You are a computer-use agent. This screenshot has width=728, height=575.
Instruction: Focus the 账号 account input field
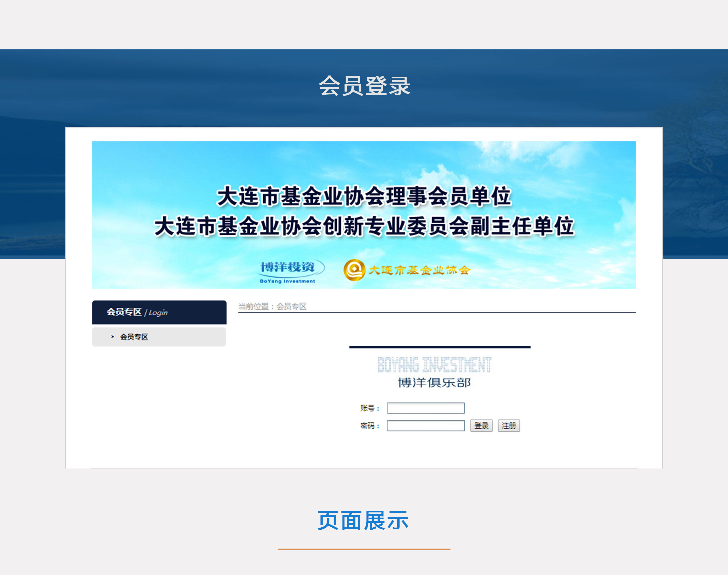click(x=425, y=408)
